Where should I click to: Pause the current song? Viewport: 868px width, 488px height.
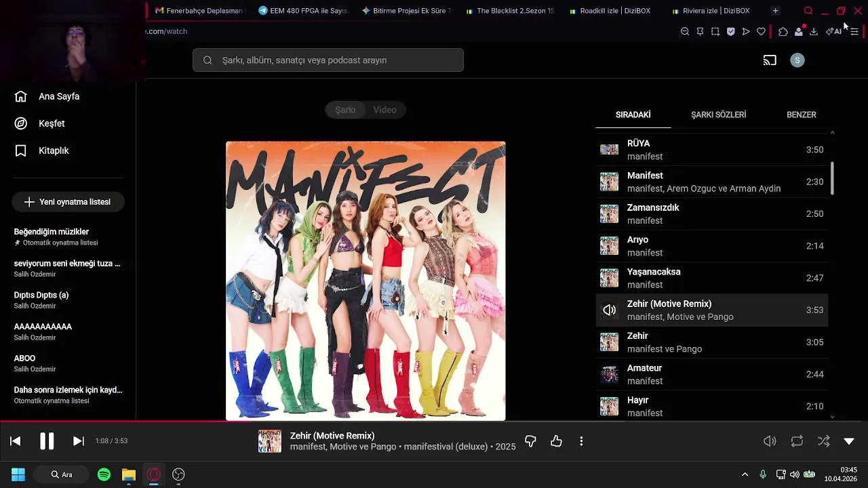click(47, 441)
